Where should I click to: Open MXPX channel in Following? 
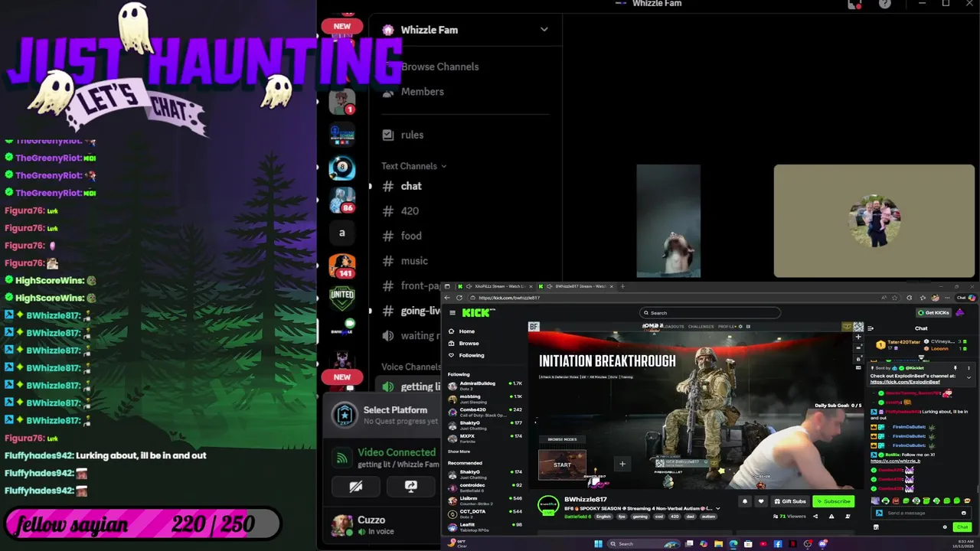[x=485, y=438]
